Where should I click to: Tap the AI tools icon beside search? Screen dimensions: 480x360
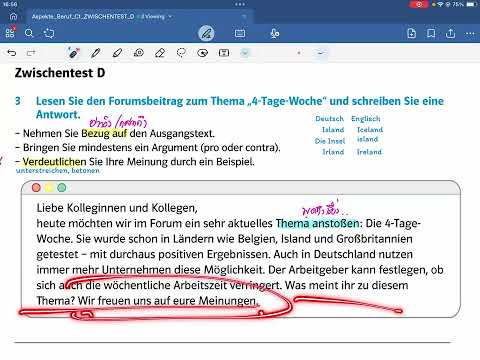point(49,33)
